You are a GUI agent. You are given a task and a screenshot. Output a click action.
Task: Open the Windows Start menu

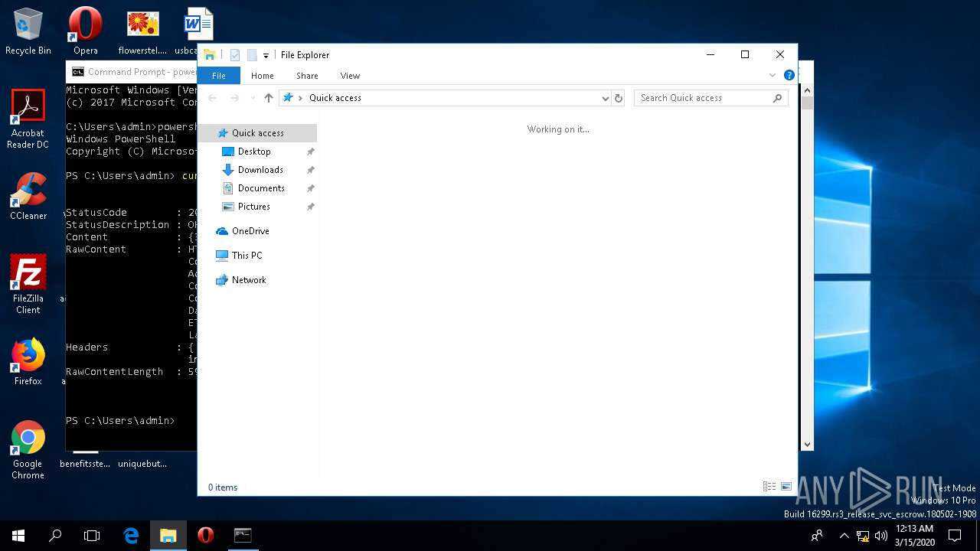[x=18, y=536]
